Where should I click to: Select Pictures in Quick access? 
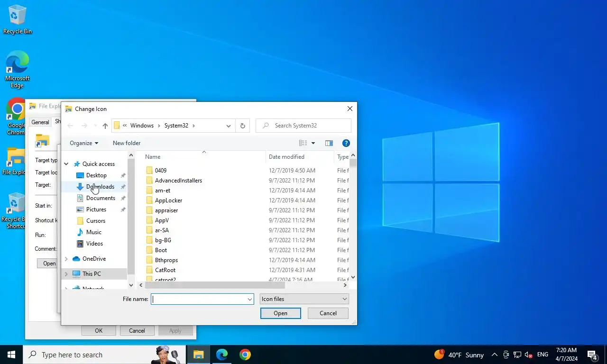[96, 209]
